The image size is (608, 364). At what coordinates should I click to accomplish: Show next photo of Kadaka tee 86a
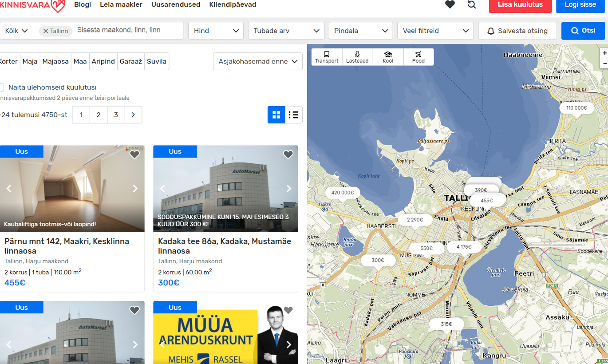coord(289,189)
